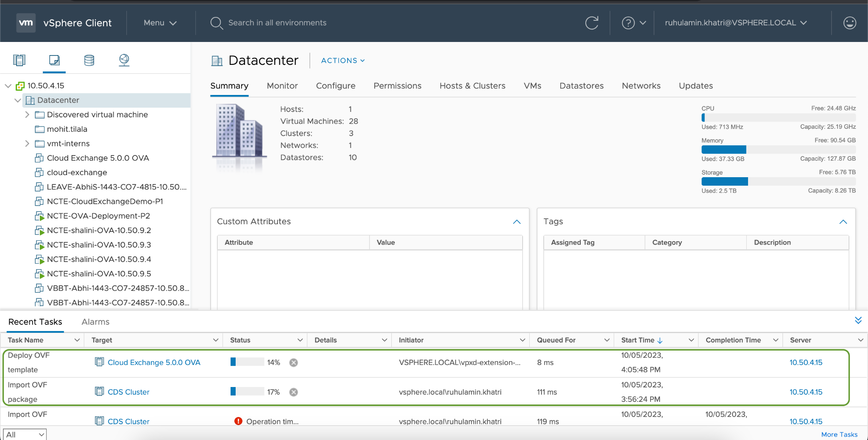
Task: Click the folder icon for mohit.tilala
Action: click(40, 129)
